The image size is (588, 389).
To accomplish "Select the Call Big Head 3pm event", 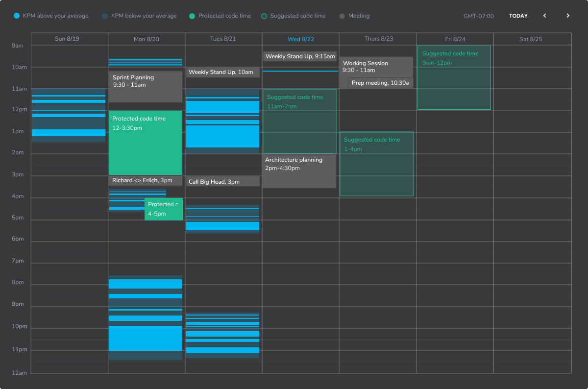I will click(x=222, y=182).
